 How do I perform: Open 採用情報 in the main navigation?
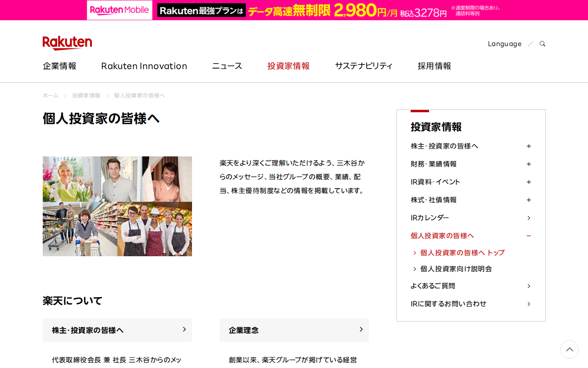point(435,66)
